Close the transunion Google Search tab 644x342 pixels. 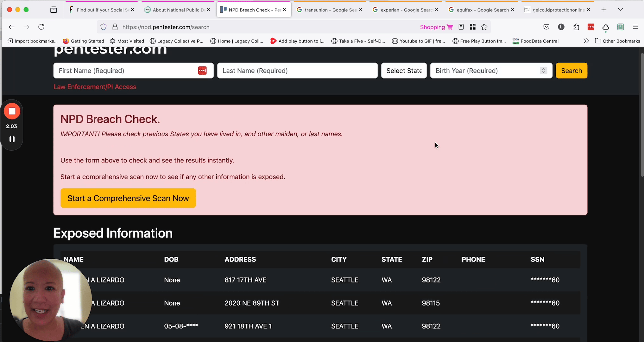coord(360,10)
